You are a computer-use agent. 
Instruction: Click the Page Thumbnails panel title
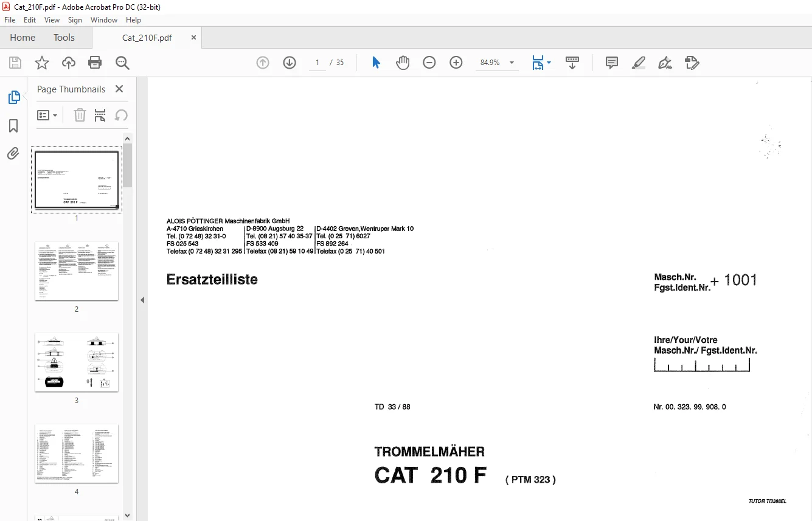coord(71,89)
